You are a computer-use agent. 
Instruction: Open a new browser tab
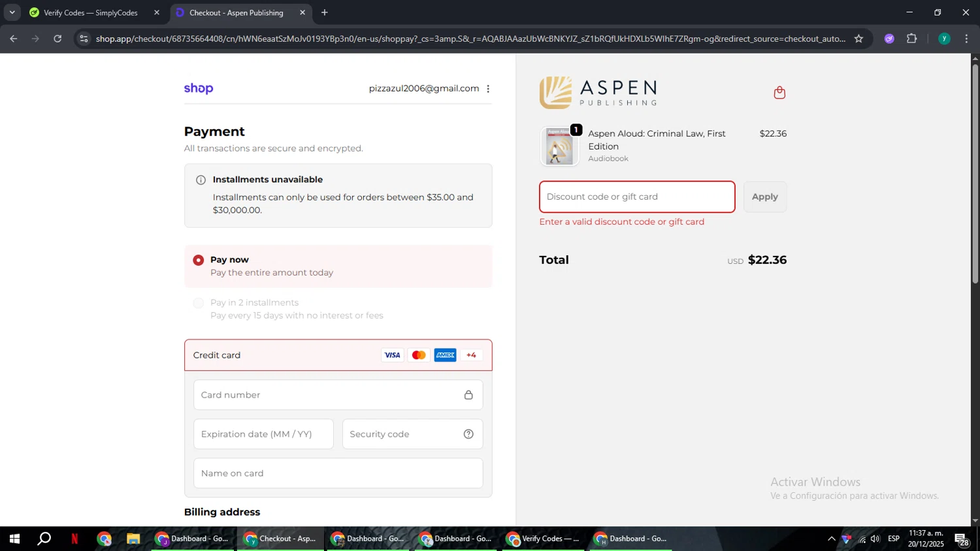pyautogui.click(x=325, y=12)
